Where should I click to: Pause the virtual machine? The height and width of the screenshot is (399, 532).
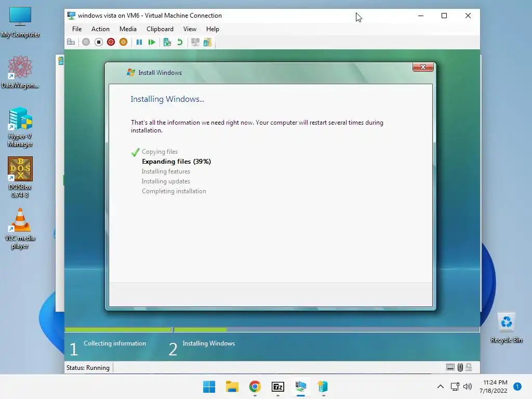[x=139, y=42]
